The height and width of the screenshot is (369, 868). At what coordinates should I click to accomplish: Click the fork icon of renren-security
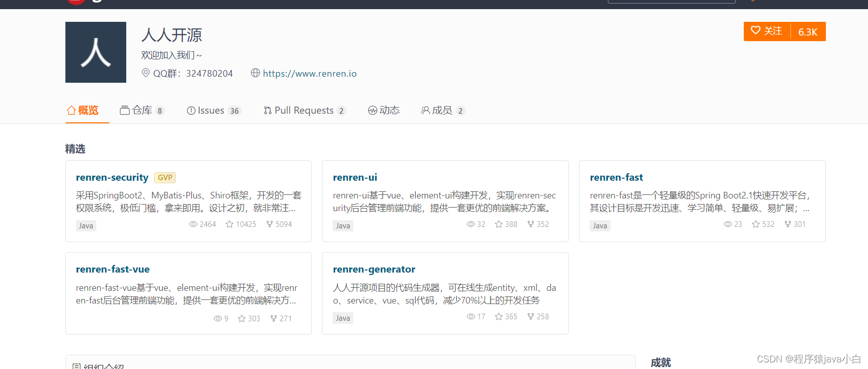coord(270,224)
